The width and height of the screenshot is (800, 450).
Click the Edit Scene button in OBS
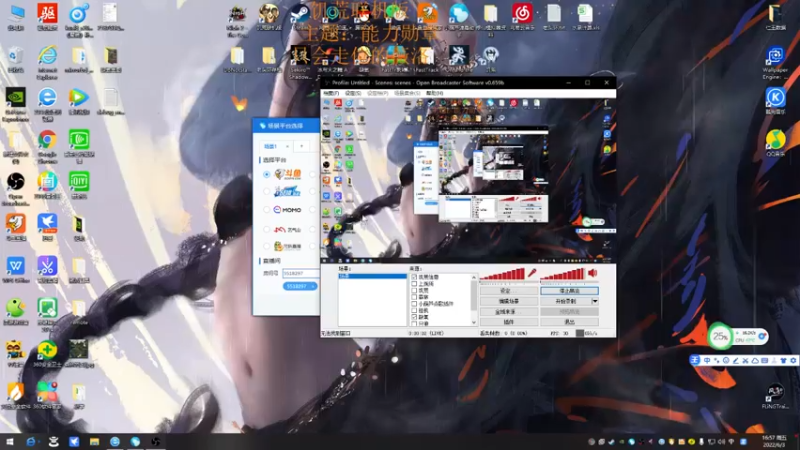point(508,301)
